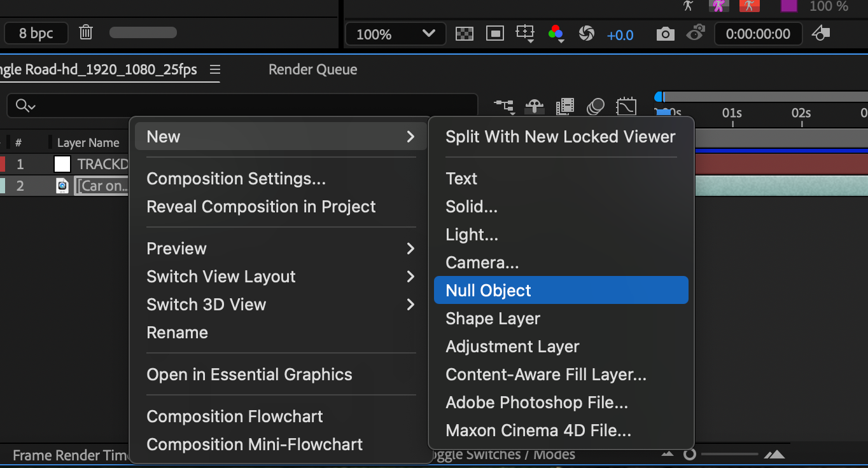
Task: Click the red label swatch of layer 1
Action: coord(3,164)
